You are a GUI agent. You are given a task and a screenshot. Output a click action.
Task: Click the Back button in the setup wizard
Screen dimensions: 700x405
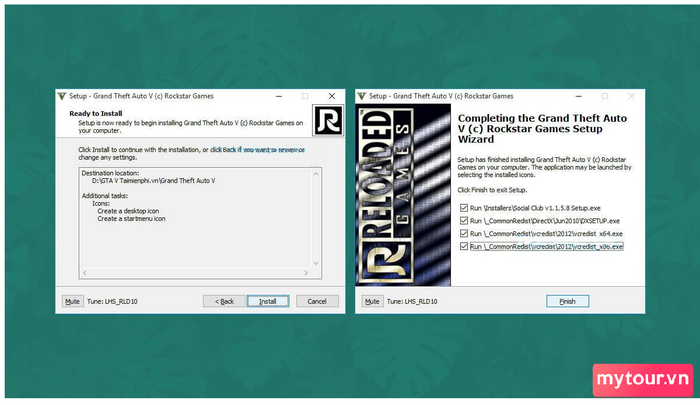click(x=224, y=301)
